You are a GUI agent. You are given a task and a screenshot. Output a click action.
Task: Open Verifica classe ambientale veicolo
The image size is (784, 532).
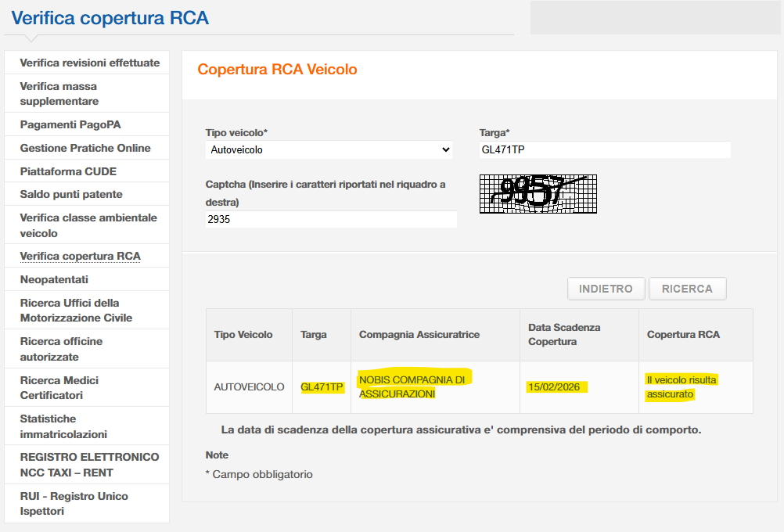pos(88,225)
